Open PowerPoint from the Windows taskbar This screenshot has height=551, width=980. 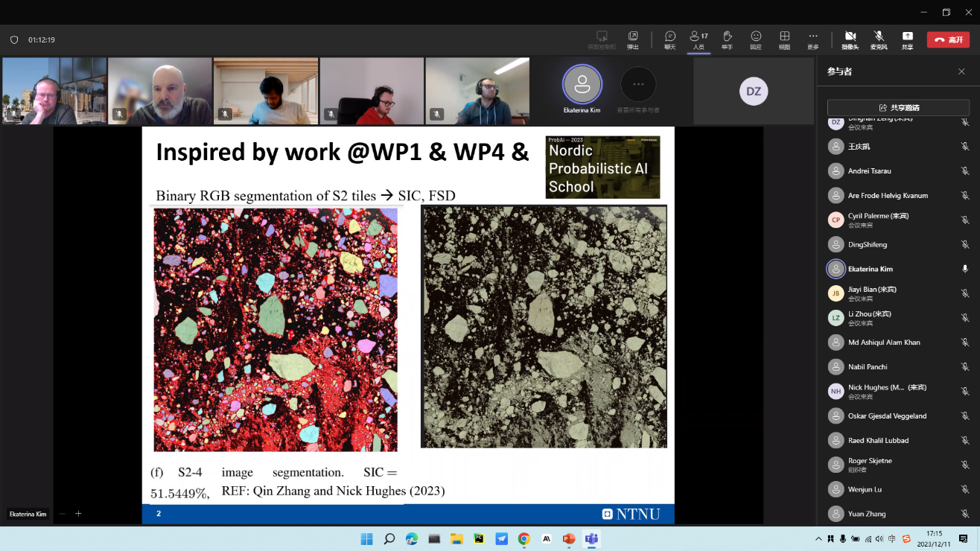[x=569, y=538]
